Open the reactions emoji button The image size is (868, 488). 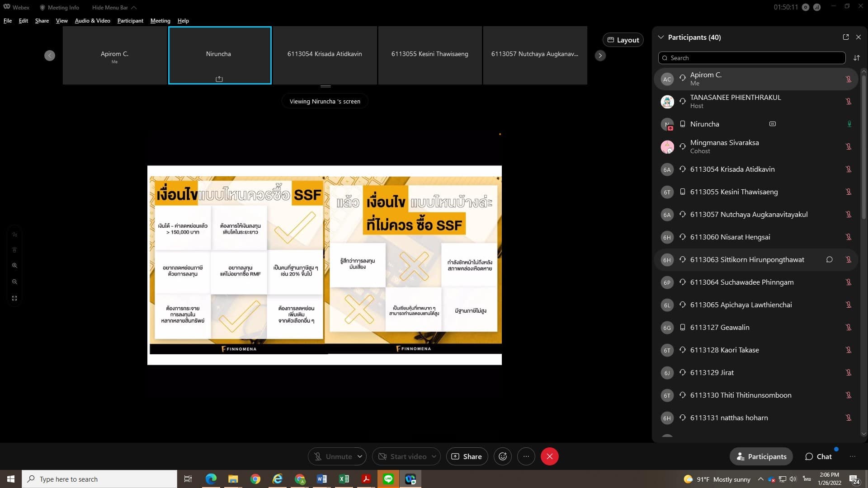(x=503, y=456)
